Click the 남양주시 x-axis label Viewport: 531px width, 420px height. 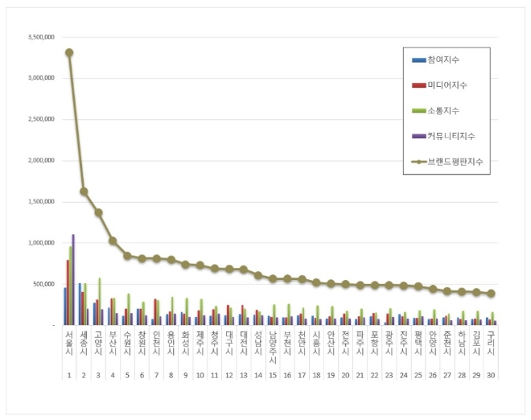point(272,346)
